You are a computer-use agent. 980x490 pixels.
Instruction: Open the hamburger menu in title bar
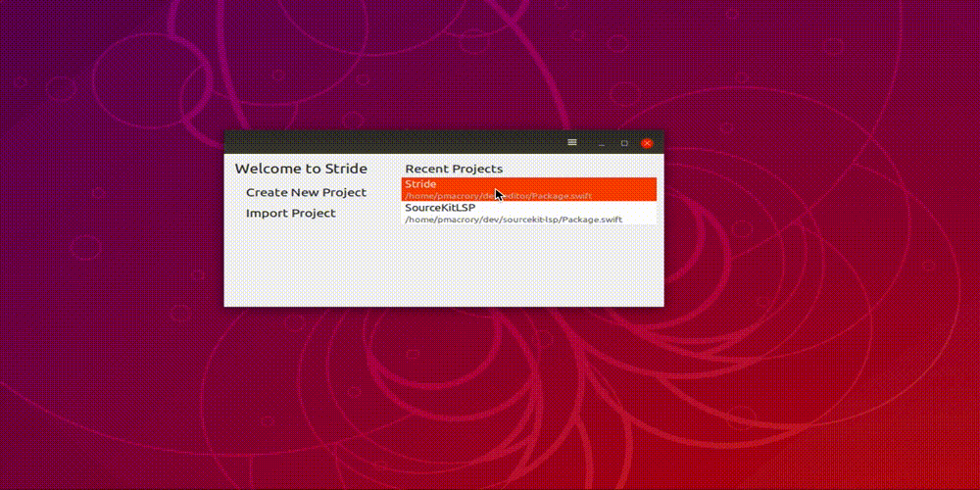coord(572,142)
